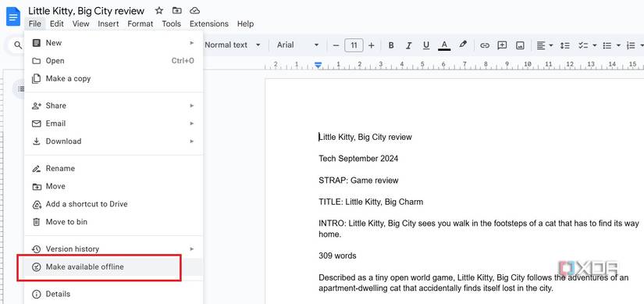Open the Google Docs home icon
644x304 pixels.
point(13,17)
